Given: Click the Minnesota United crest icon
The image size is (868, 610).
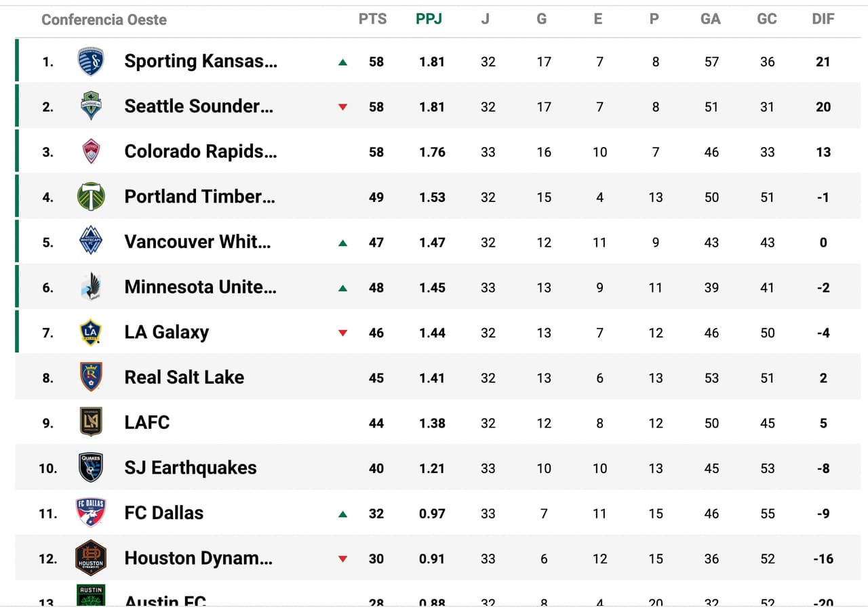Looking at the screenshot, I should pos(91,287).
